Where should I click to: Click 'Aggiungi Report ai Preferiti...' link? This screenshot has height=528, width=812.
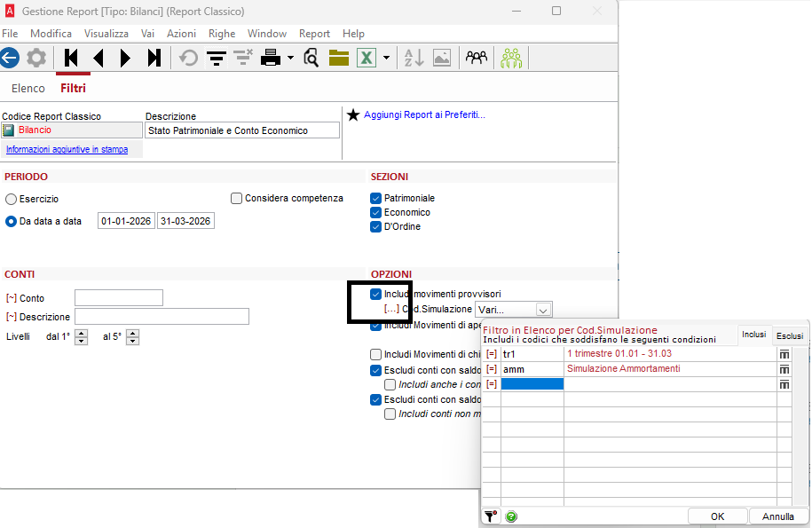click(x=424, y=115)
